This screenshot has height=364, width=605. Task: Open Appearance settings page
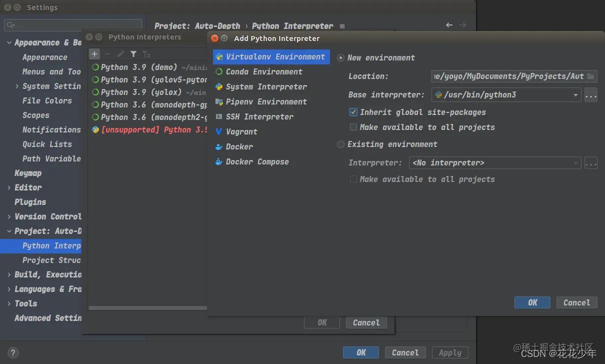coord(44,57)
